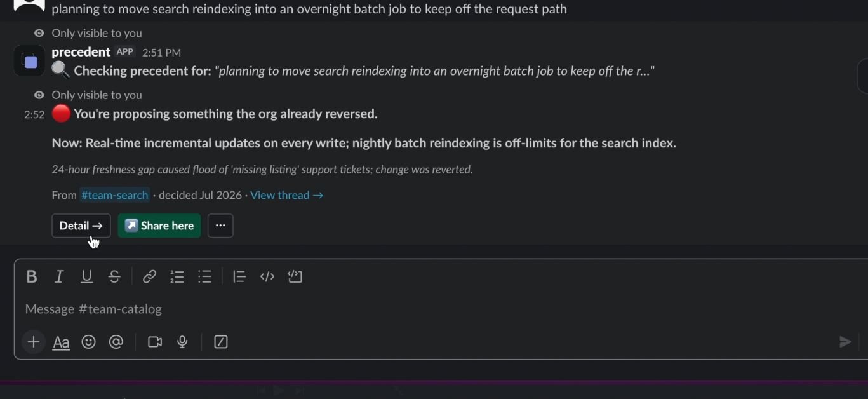
Task: Record an audio clip with microphone
Action: 182,342
